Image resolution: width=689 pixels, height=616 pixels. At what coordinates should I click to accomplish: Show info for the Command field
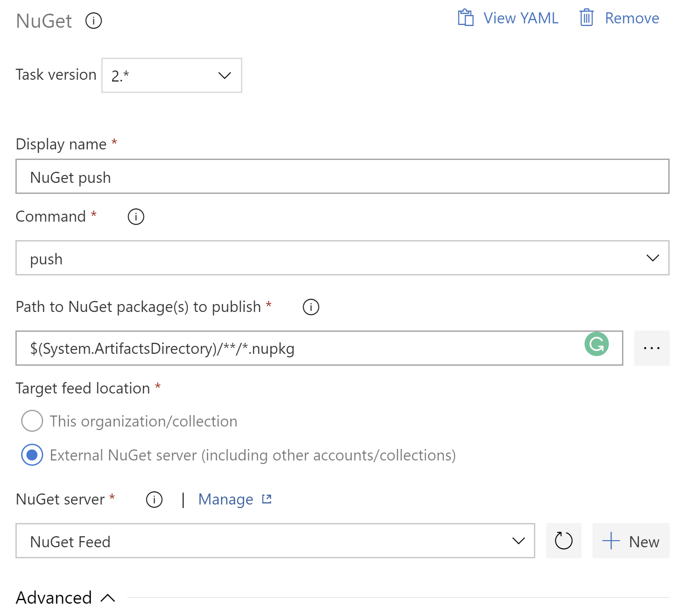coord(136,217)
